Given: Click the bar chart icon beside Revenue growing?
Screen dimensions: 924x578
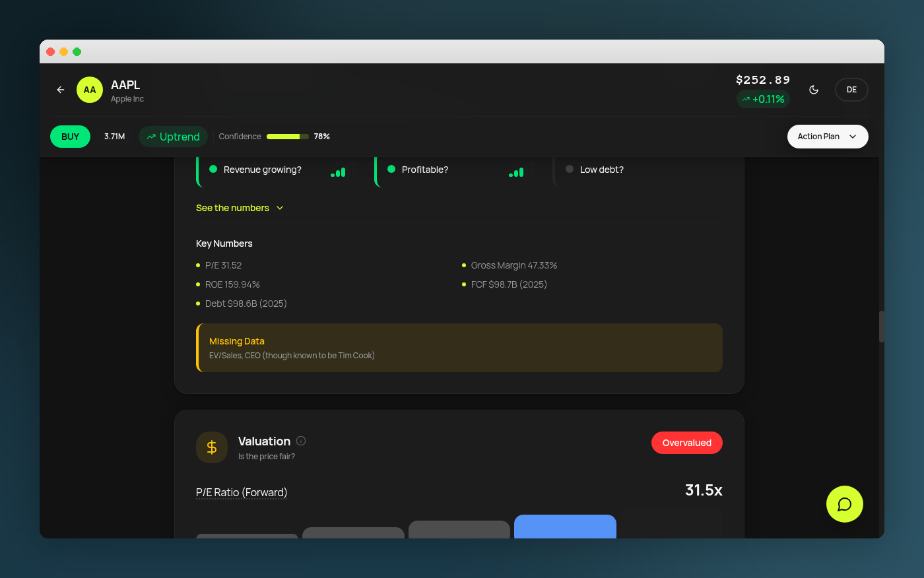Looking at the screenshot, I should pos(338,173).
